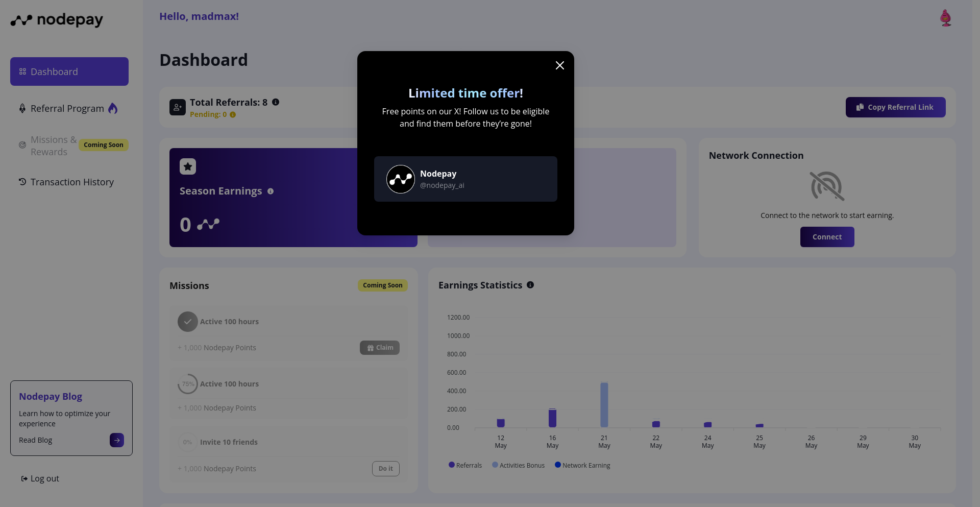This screenshot has width=980, height=507.
Task: Click the 21 May bar in chart
Action: (604, 405)
